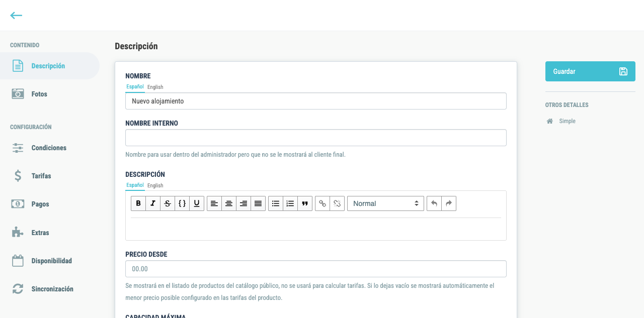Click the Tarifas dollar icon
644x318 pixels.
pos(18,176)
